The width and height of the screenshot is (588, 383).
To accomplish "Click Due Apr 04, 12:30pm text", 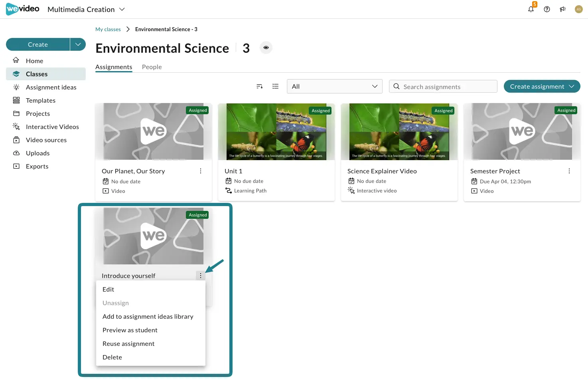I will point(505,181).
